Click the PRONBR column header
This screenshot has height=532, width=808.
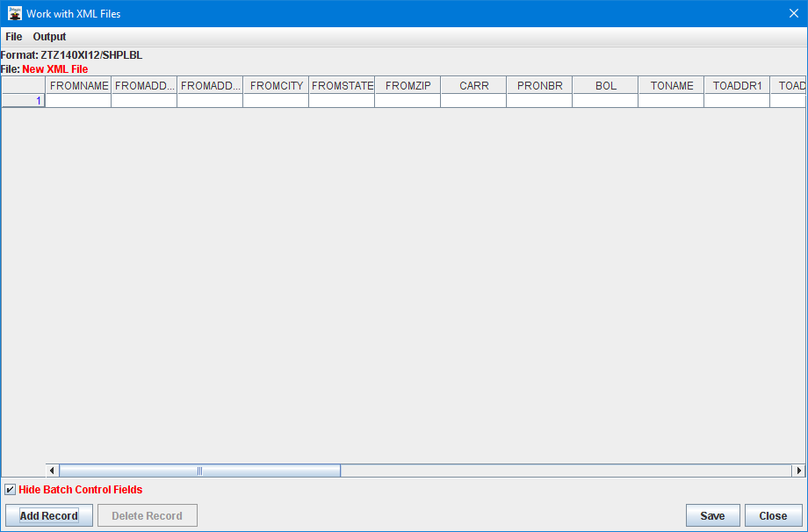(539, 86)
